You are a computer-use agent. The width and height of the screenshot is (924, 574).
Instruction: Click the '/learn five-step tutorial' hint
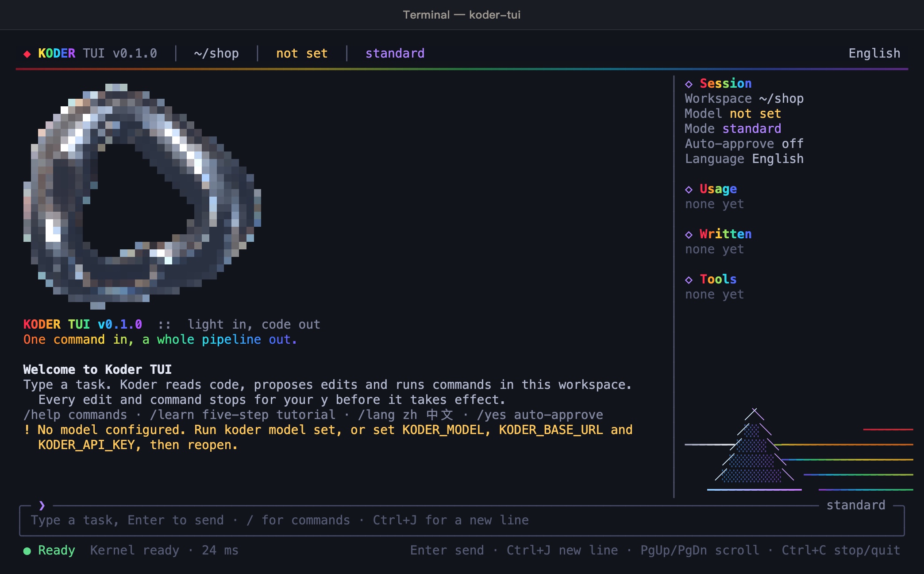pos(243,415)
